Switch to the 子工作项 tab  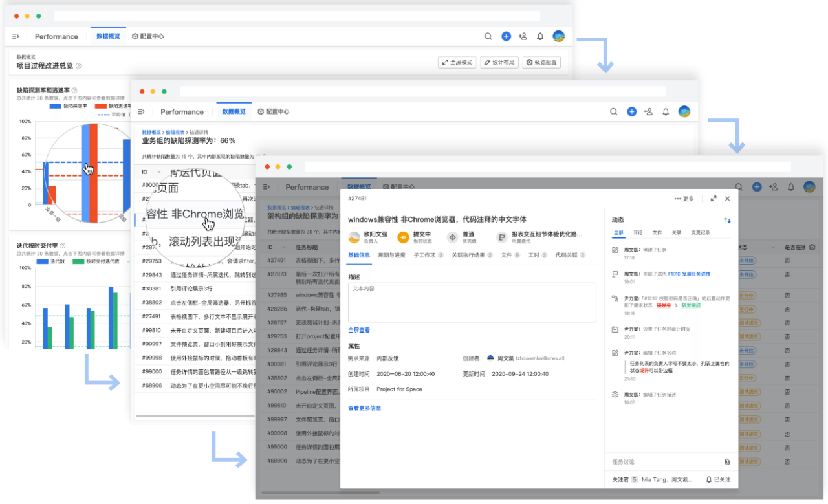pyautogui.click(x=428, y=256)
